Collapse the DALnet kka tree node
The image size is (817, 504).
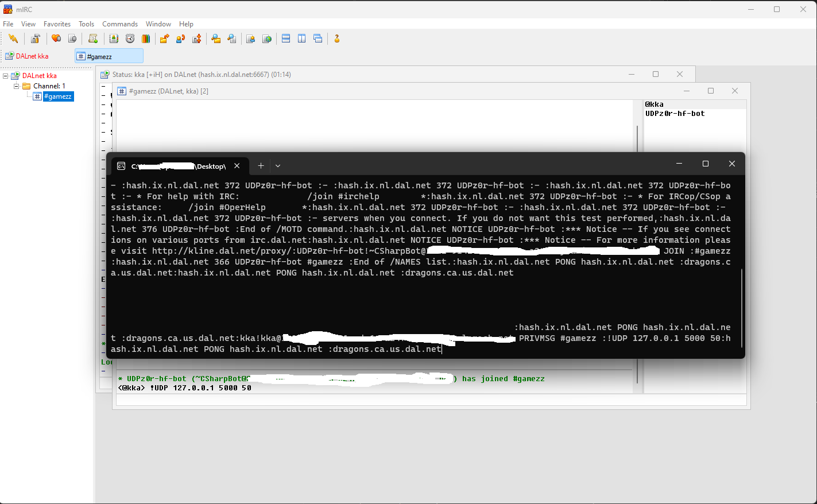pyautogui.click(x=5, y=76)
